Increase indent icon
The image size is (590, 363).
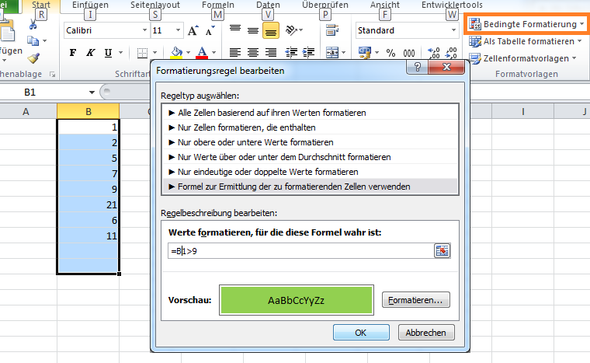point(309,53)
